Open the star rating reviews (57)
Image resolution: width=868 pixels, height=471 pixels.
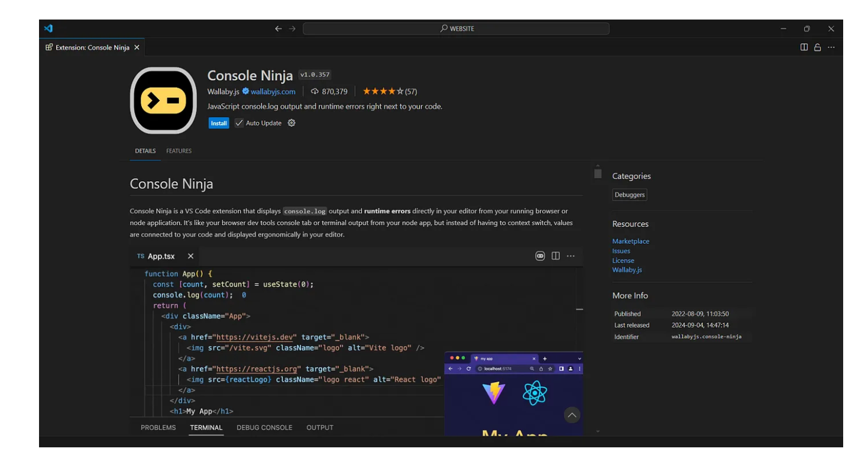(x=390, y=92)
